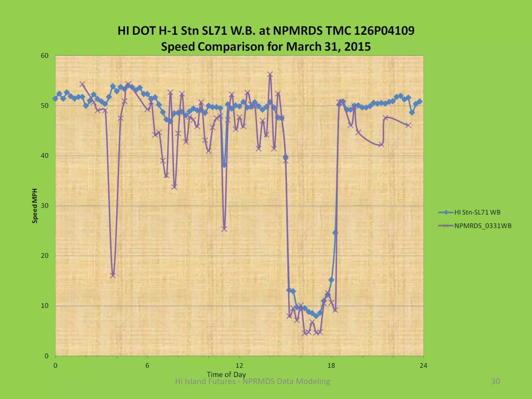Select the chart title text
Screen dimensions: 532x399
tap(266, 31)
